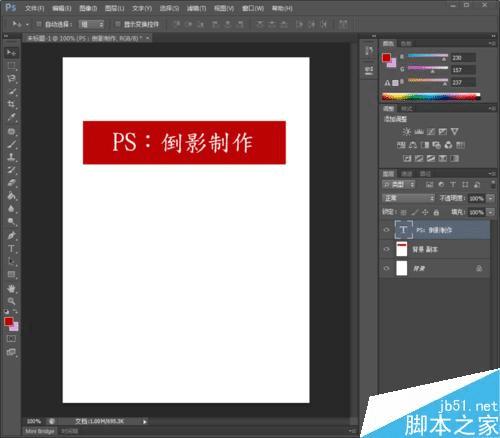Image resolution: width=500 pixels, height=438 pixels.
Task: Open the Layers panel flyout menu
Action: [492, 174]
